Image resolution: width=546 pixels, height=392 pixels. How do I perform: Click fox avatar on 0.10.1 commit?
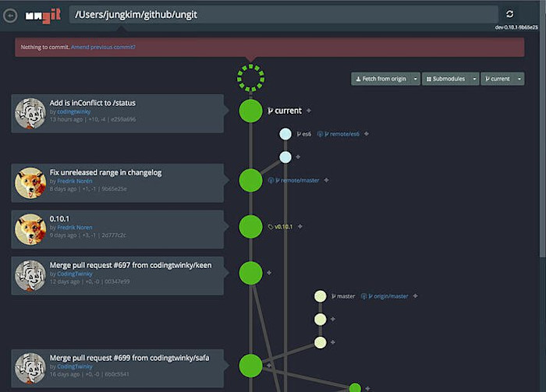(30, 229)
